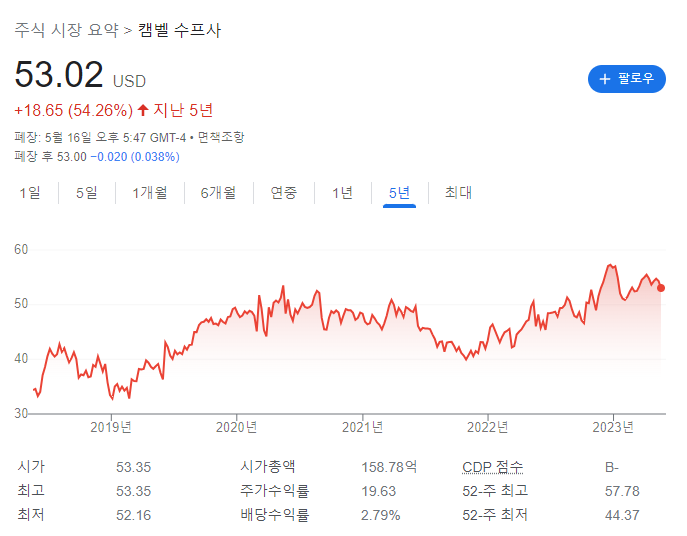Switch to the 1개월 tab
Image resolution: width=687 pixels, height=536 pixels.
click(x=150, y=192)
